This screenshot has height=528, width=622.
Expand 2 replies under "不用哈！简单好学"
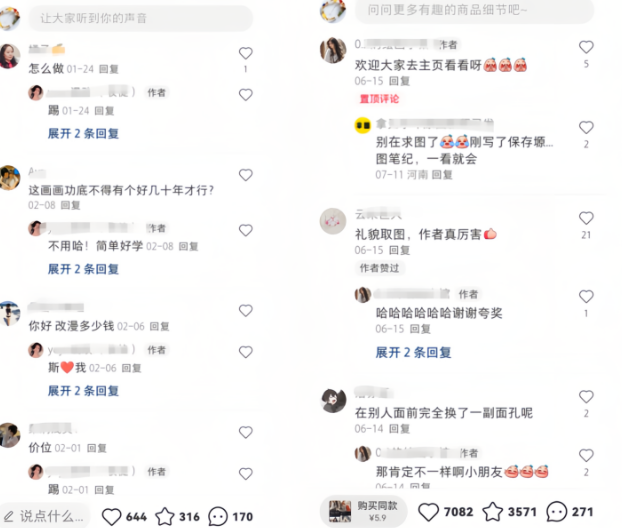point(83,269)
